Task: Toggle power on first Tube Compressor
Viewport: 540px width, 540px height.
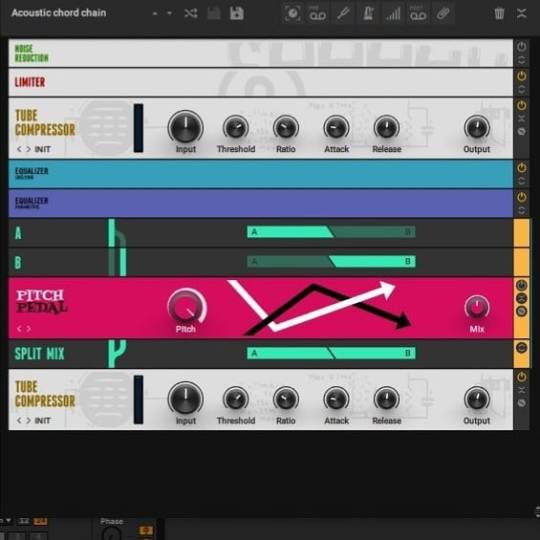Action: [x=521, y=105]
